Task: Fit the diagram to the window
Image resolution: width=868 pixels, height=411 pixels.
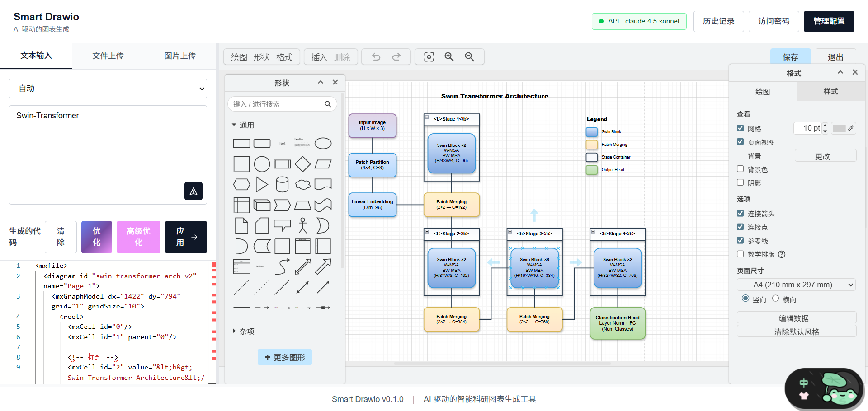Action: 429,57
